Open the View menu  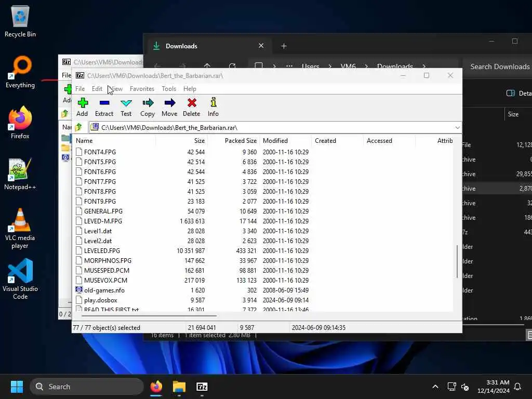point(116,88)
